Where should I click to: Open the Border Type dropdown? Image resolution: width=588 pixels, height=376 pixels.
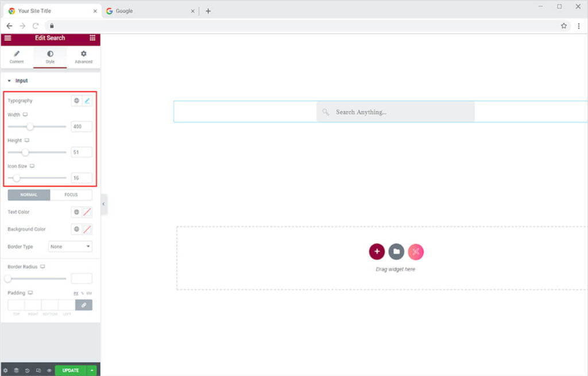tap(70, 246)
